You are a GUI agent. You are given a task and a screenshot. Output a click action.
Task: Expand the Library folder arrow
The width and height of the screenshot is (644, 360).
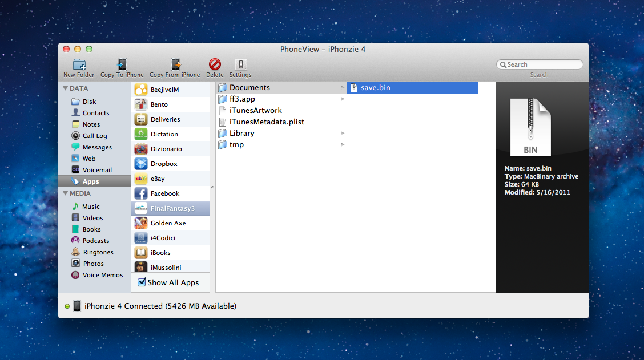pyautogui.click(x=342, y=134)
